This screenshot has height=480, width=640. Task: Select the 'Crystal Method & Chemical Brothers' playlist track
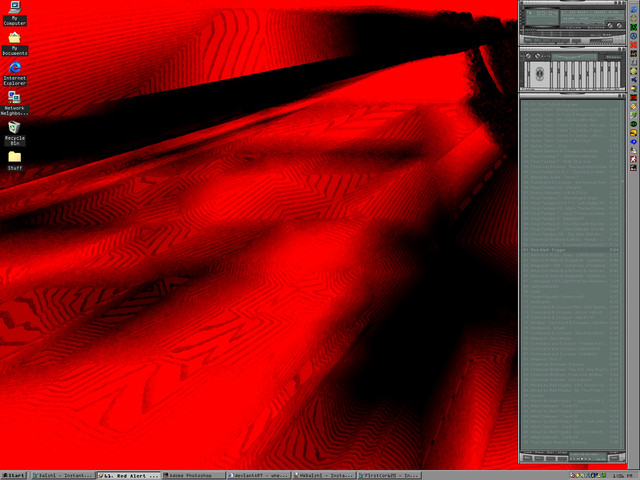pyautogui.click(x=571, y=151)
